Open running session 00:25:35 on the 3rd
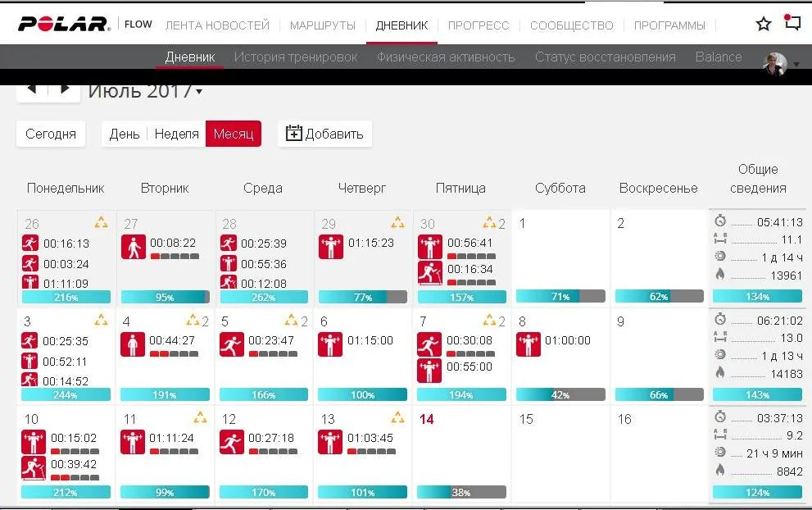This screenshot has width=812, height=510. pyautogui.click(x=55, y=341)
